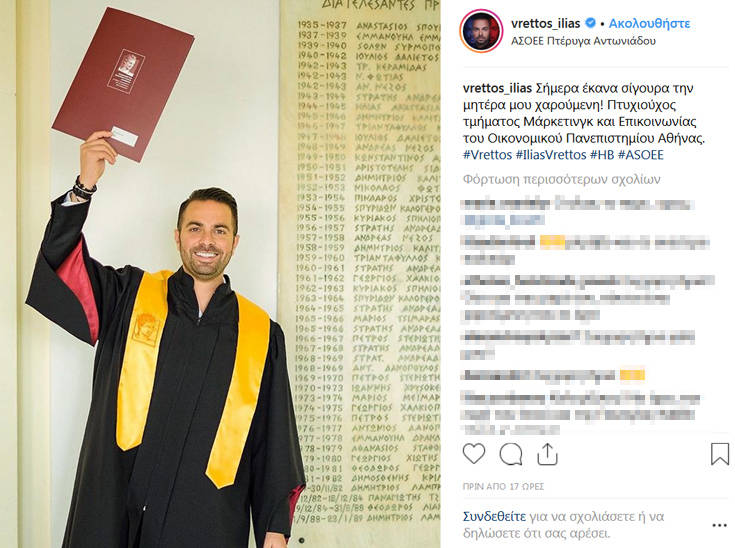Image resolution: width=735 pixels, height=548 pixels.
Task: Expand comments with Φόρτωση περισσότερων σχολίων
Action: 562,180
